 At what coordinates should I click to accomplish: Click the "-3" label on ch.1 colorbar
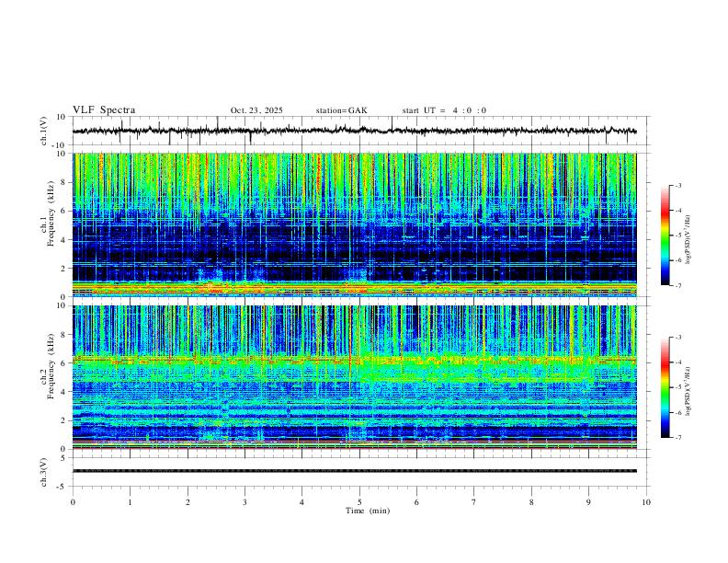(678, 185)
